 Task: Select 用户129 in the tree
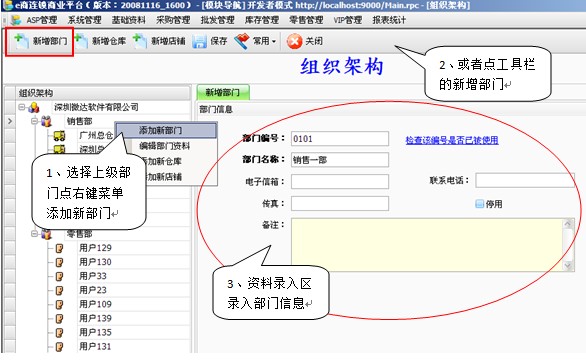pyautogui.click(x=95, y=248)
